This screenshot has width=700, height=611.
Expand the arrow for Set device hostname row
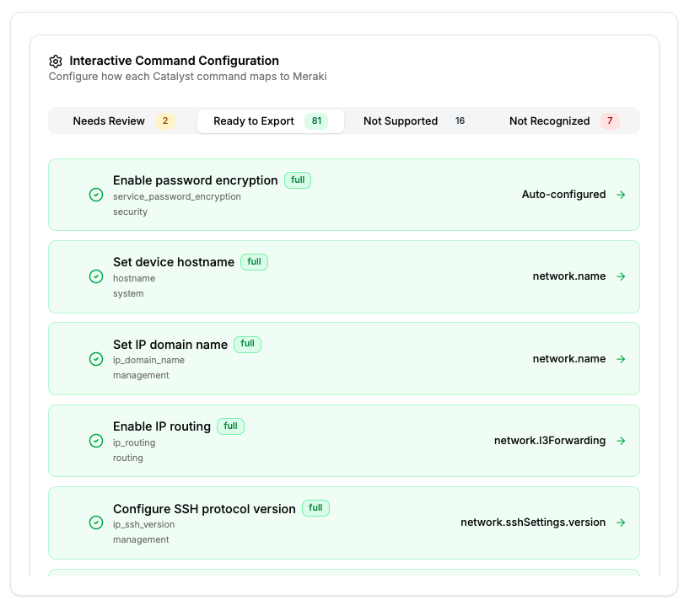point(621,276)
